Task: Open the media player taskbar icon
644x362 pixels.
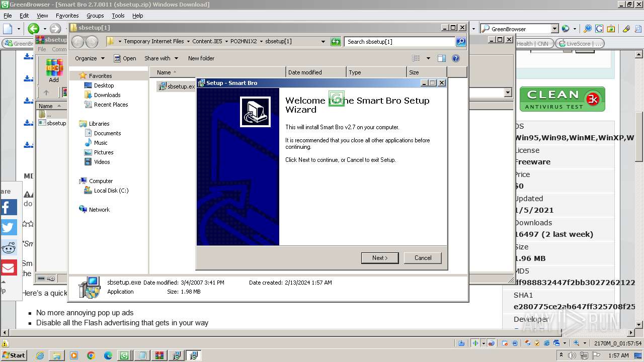Action: (74, 355)
